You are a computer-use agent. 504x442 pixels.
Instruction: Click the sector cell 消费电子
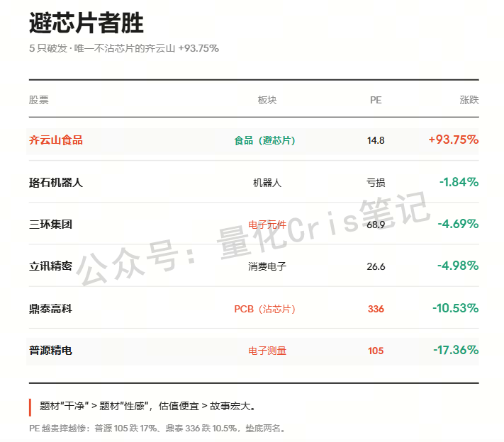click(267, 266)
